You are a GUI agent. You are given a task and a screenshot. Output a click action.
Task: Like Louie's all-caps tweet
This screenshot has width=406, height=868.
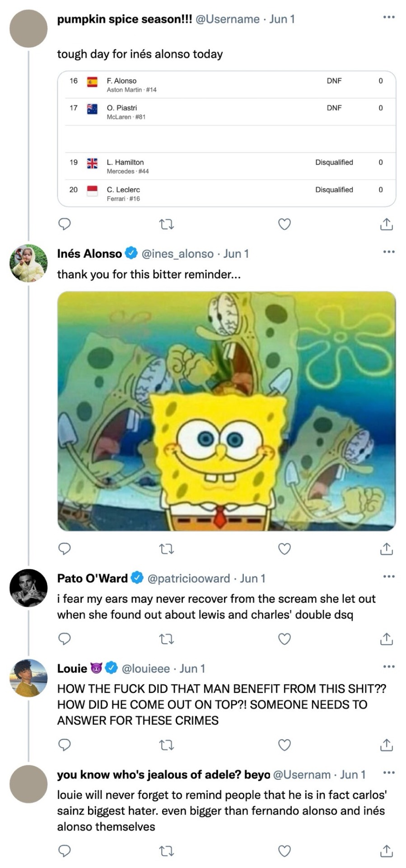pyautogui.click(x=284, y=745)
